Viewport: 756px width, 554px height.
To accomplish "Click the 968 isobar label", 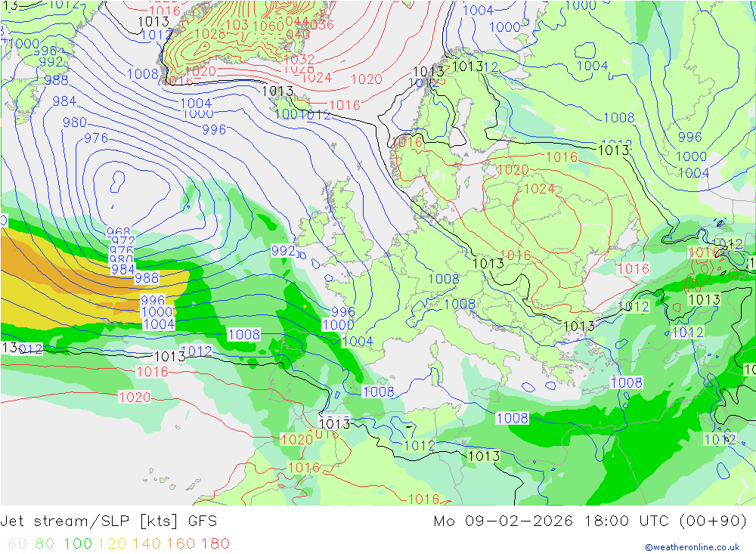I will tap(119, 232).
